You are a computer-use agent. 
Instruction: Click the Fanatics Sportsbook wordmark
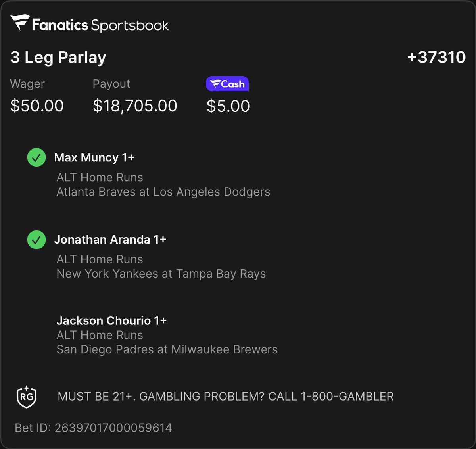100,25
